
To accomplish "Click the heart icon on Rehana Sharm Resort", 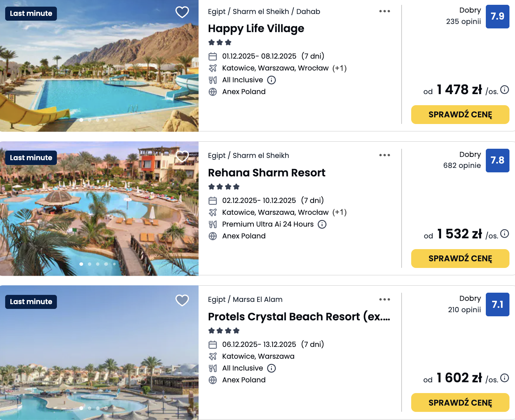I will point(182,156).
